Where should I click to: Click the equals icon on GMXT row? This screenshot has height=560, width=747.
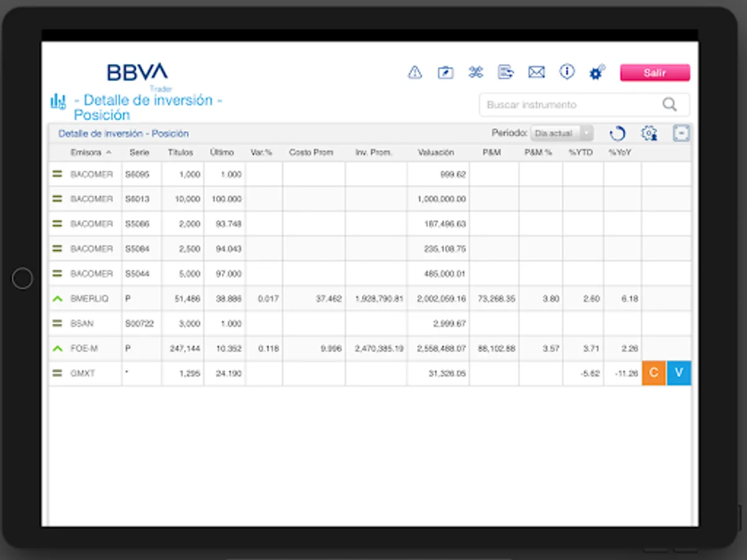[57, 373]
